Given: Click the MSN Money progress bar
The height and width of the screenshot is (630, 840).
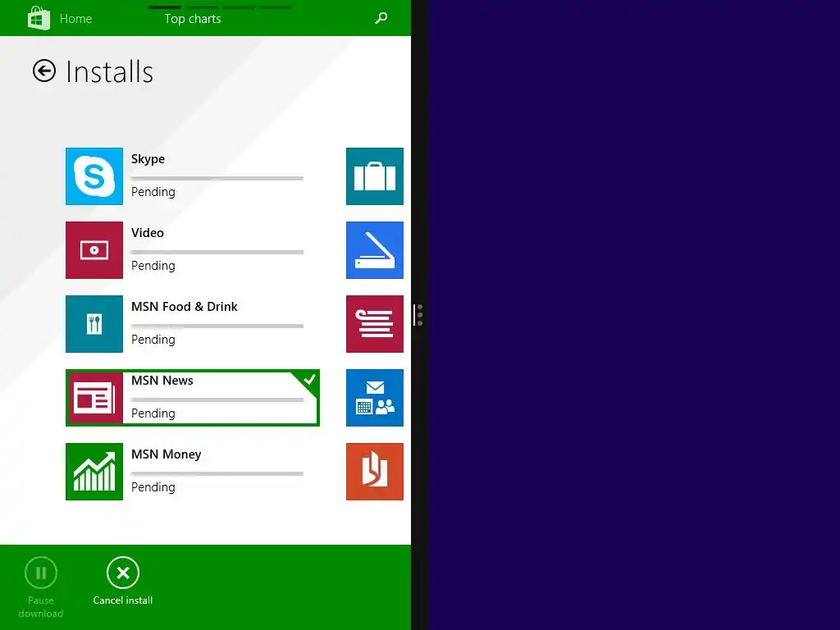Looking at the screenshot, I should [x=217, y=473].
